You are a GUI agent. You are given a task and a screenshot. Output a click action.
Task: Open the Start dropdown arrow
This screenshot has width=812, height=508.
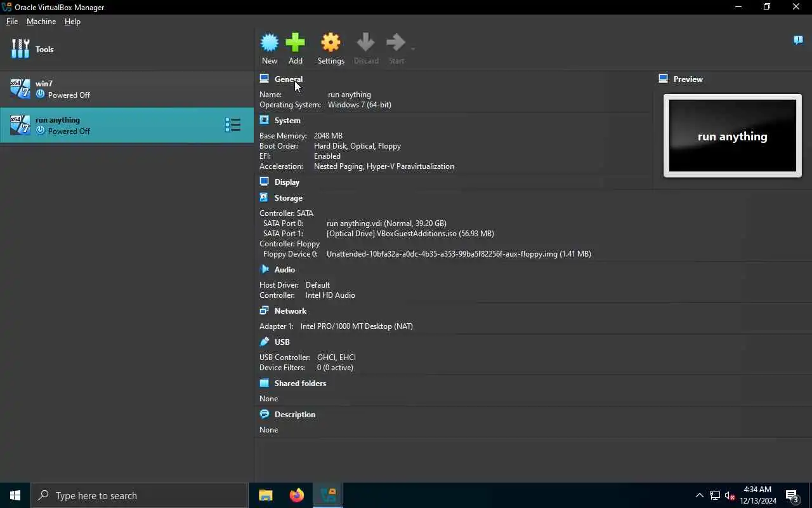(413, 49)
